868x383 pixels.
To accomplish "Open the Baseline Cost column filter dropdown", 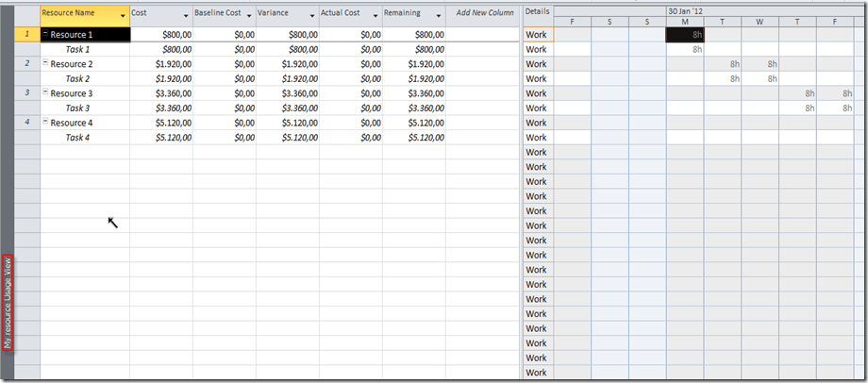I will [x=249, y=16].
